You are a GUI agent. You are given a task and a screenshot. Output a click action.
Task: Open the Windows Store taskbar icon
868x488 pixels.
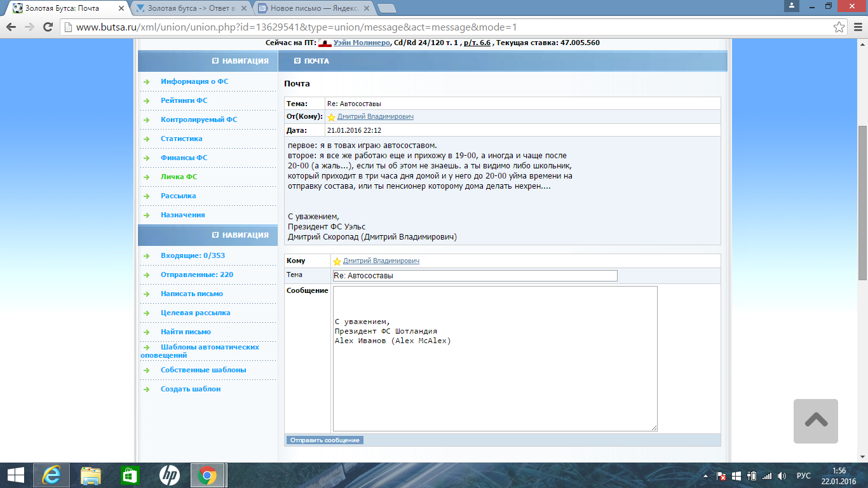(130, 475)
